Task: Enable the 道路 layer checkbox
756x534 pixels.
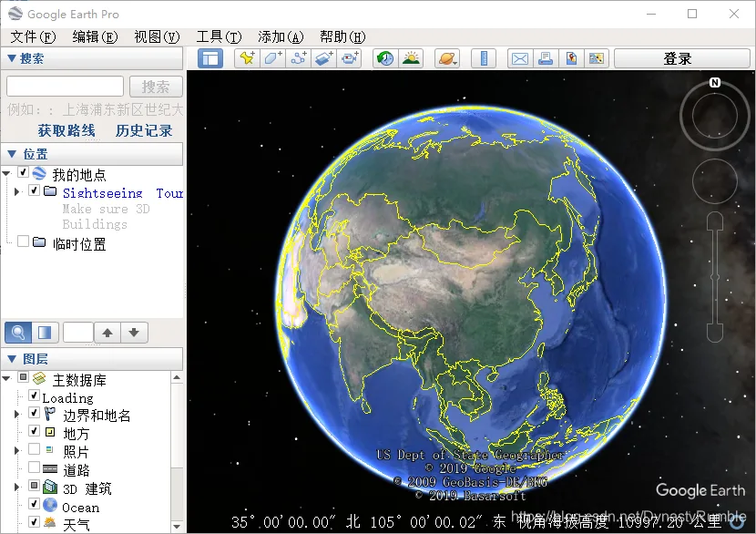Action: point(34,467)
